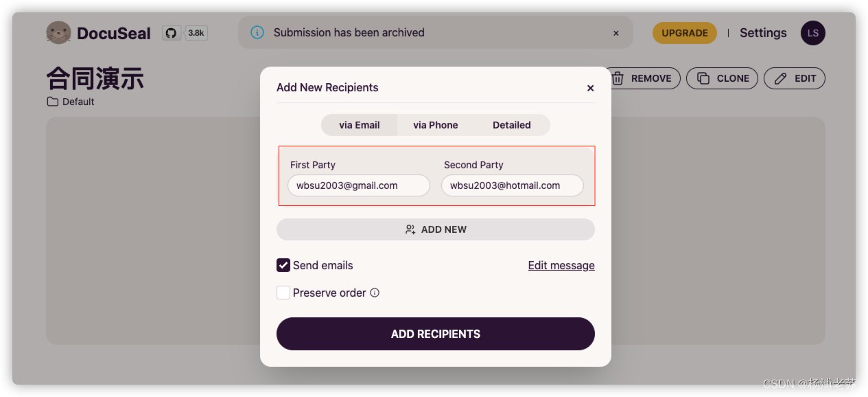This screenshot has width=868, height=397.
Task: Close the Add New Recipients dialog
Action: pyautogui.click(x=590, y=88)
